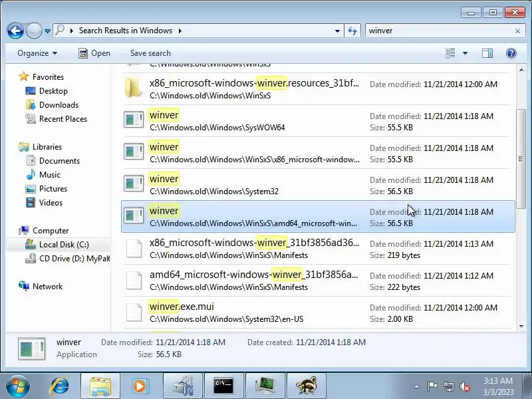Click the 219 bytes size value
This screenshot has height=399, width=532.
click(404, 255)
